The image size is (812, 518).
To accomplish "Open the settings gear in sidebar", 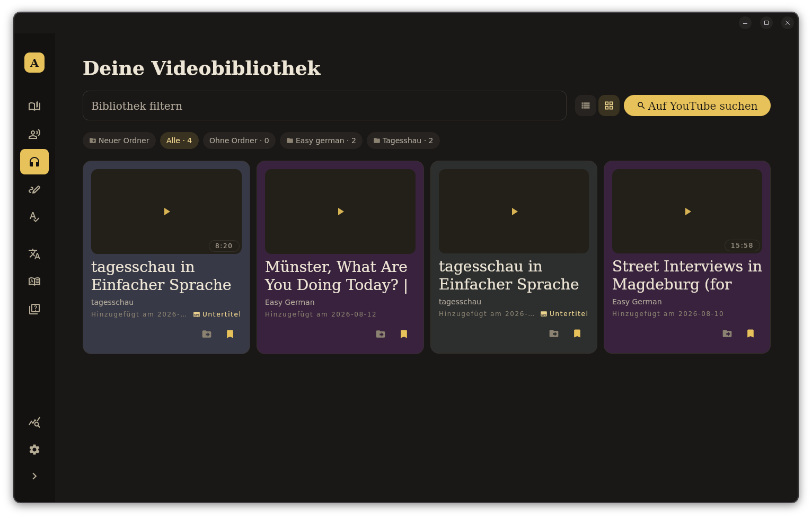I will [x=34, y=450].
